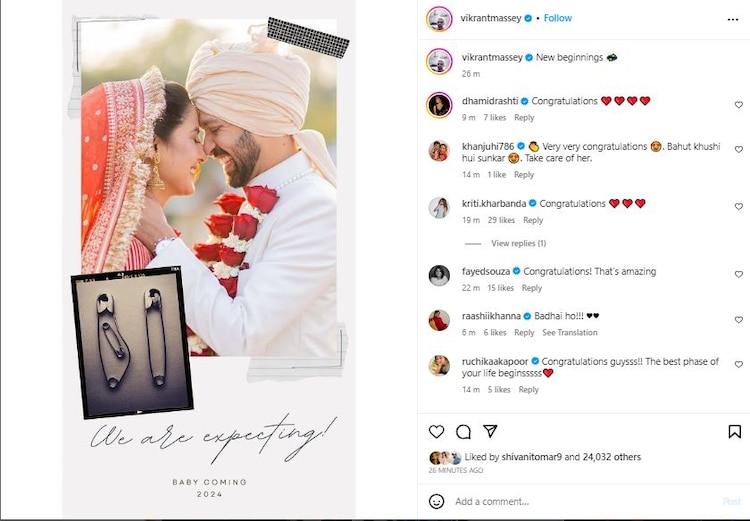Open list of 24,032 others who liked
Screen dimensions: 750x521
[x=612, y=457]
